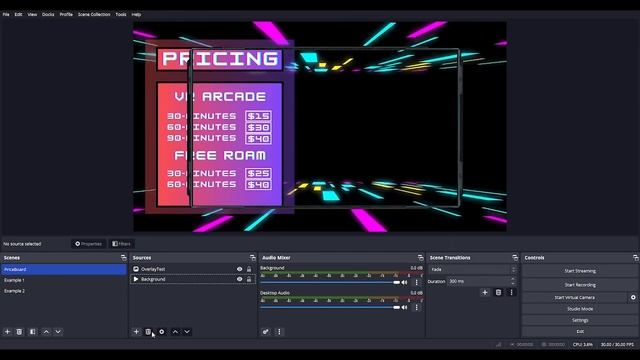
Task: Mute the Desktop Audio track
Action: [404, 307]
